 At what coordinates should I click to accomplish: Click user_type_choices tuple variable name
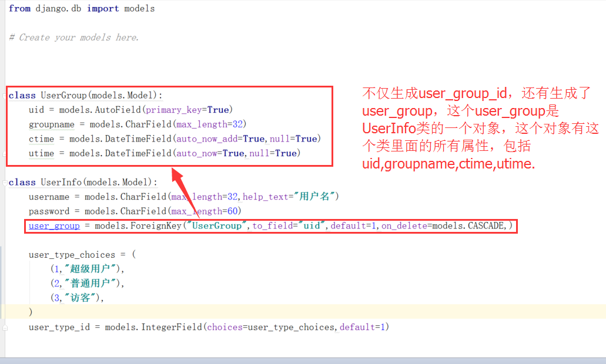tap(72, 255)
